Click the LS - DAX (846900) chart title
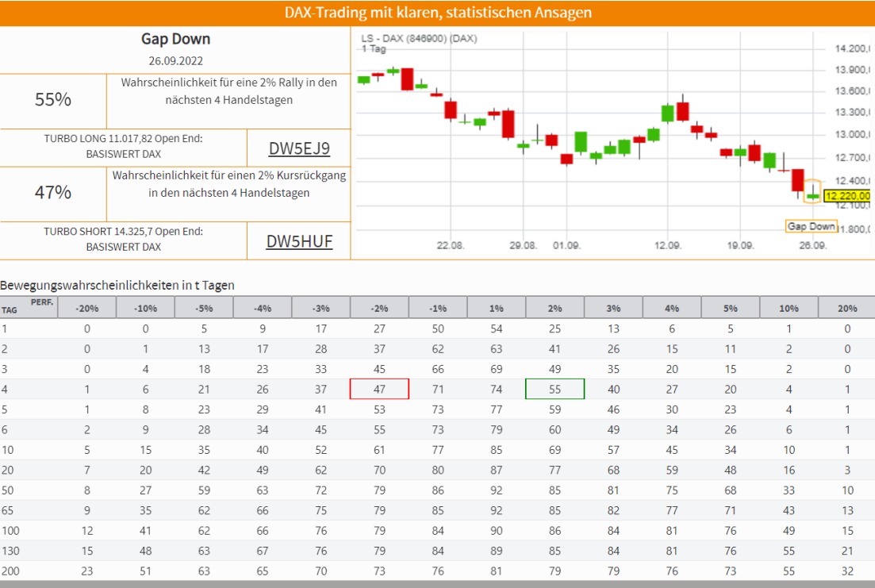The width and height of the screenshot is (875, 588). click(x=419, y=39)
